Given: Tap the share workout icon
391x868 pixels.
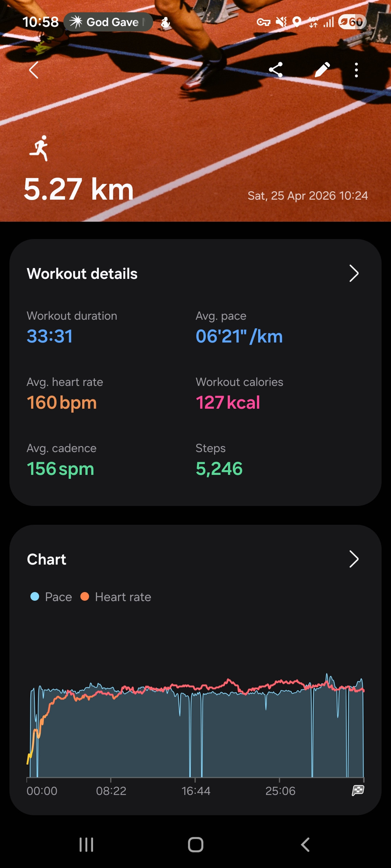Looking at the screenshot, I should (276, 70).
